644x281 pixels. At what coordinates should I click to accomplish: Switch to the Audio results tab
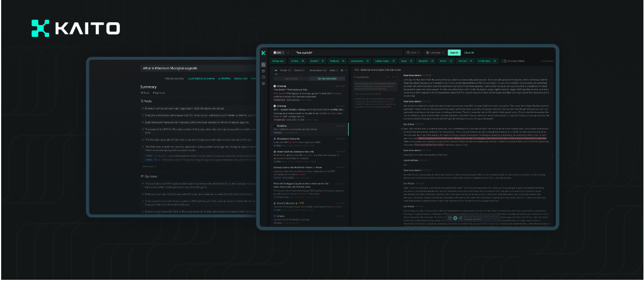[333, 70]
